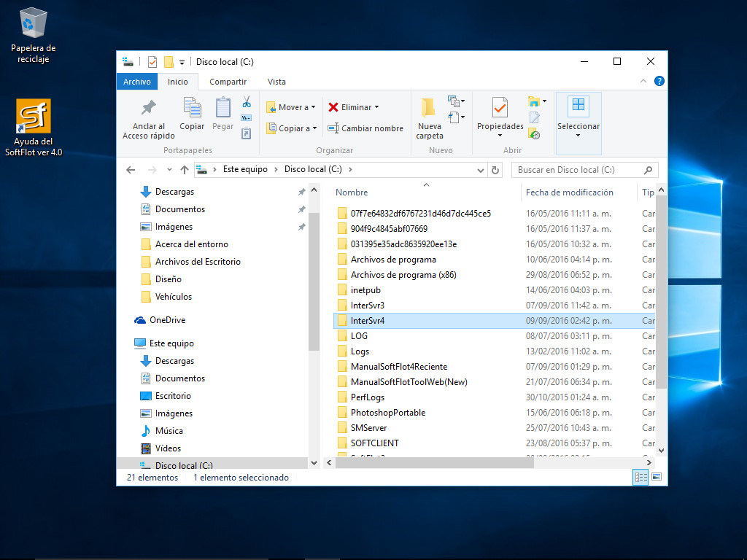This screenshot has height=560, width=747.
Task: Create a folder with Nueva carpeta icon
Action: 429,108
